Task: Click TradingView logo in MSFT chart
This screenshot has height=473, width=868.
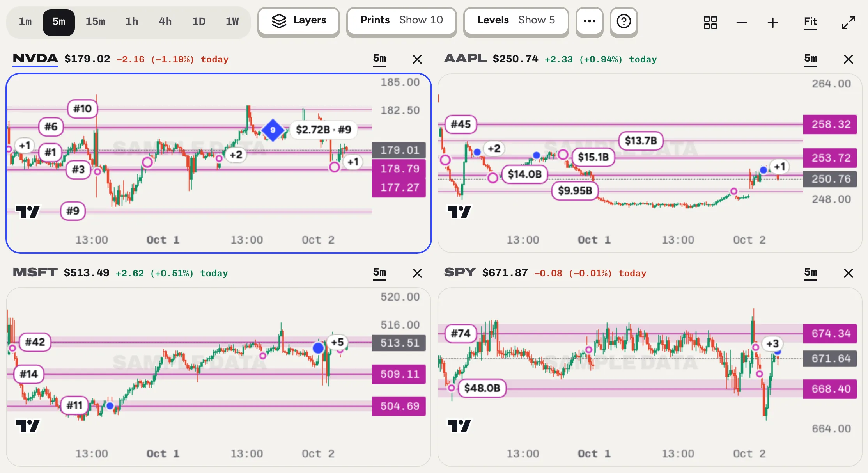Action: tap(28, 426)
